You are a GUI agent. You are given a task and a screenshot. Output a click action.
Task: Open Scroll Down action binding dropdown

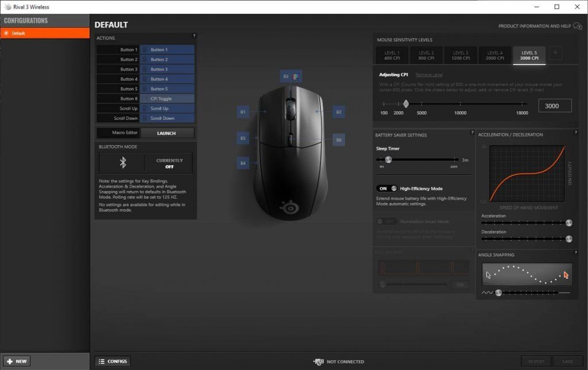click(x=167, y=118)
